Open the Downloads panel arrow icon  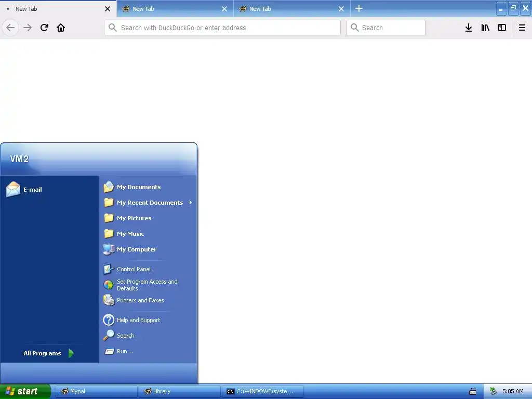tap(469, 28)
